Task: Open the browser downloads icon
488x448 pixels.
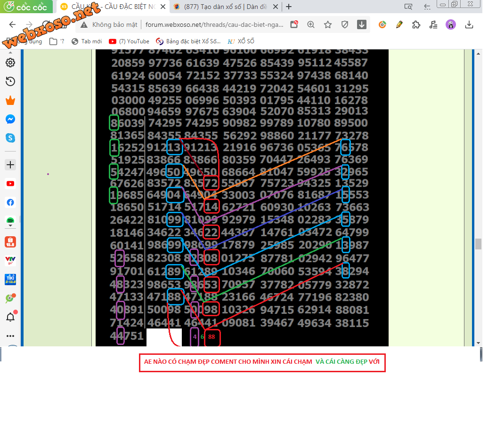Action: coord(469,25)
